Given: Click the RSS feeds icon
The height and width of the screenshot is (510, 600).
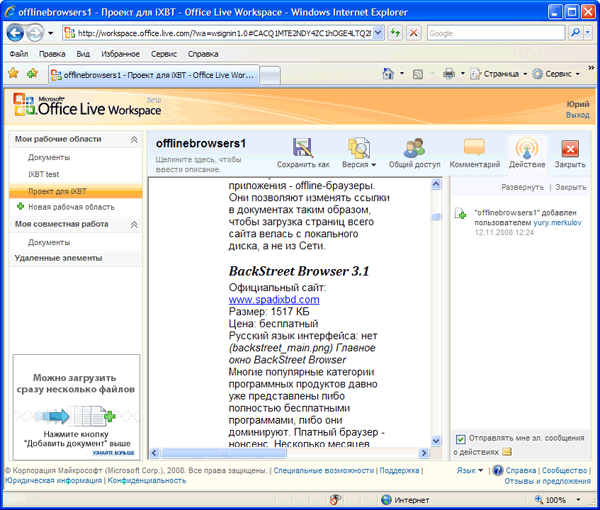Looking at the screenshot, I should [x=418, y=74].
